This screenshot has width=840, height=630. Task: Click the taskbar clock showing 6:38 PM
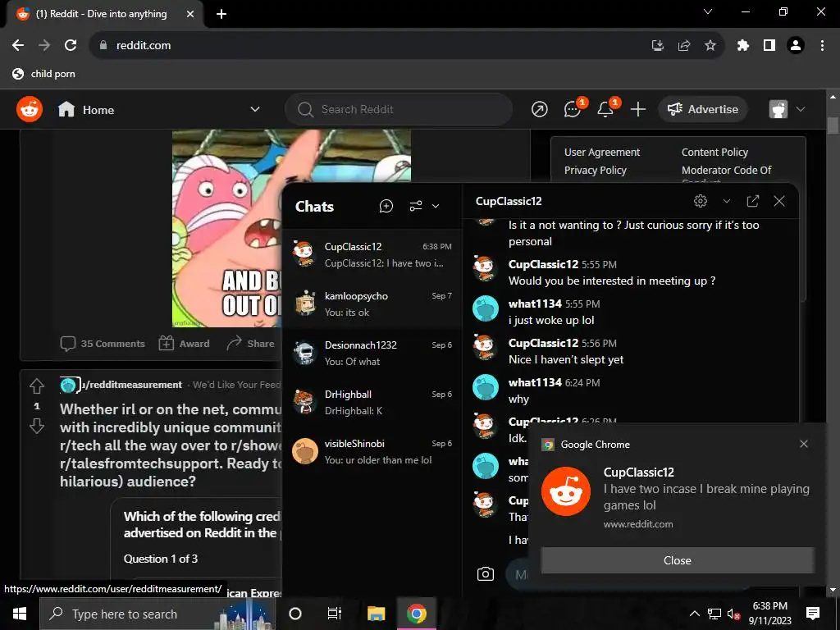(x=769, y=614)
